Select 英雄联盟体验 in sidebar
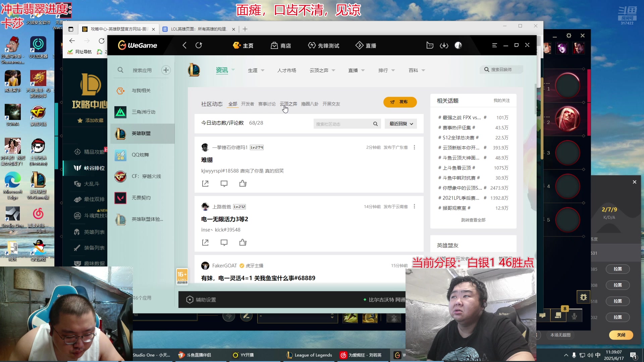This screenshot has height=362, width=644. (143, 219)
